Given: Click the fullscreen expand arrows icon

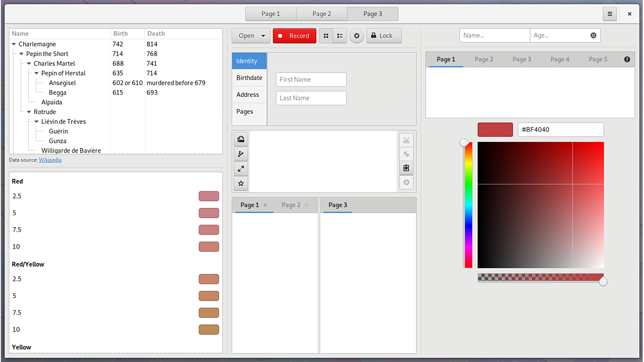Looking at the screenshot, I should [x=241, y=169].
